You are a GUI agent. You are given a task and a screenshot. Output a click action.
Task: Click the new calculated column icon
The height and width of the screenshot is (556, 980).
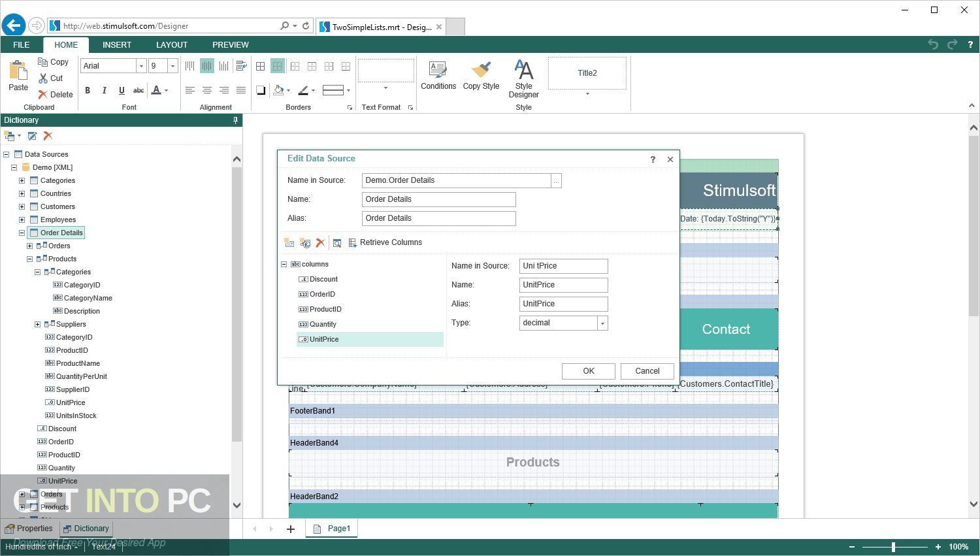(x=305, y=242)
